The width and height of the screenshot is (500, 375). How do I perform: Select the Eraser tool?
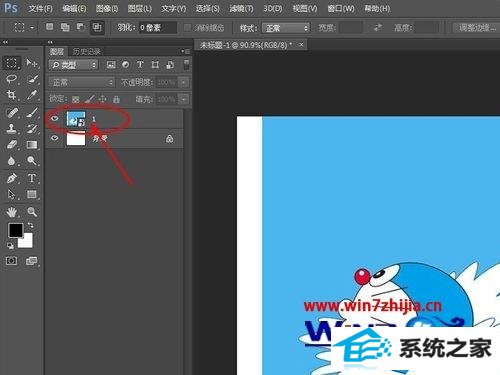point(12,145)
